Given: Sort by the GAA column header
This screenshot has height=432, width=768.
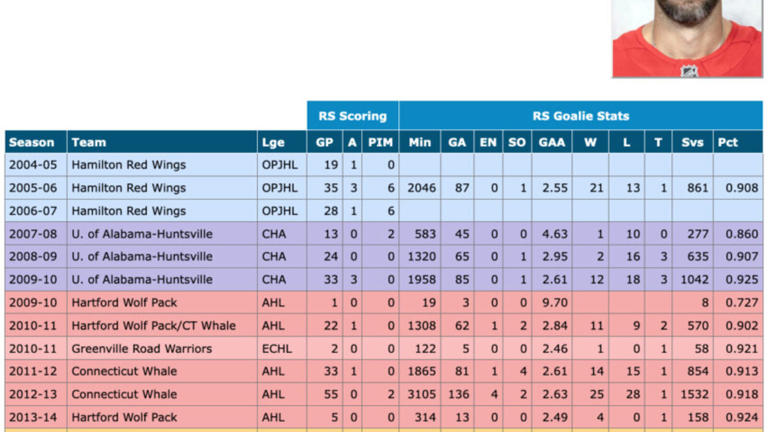Looking at the screenshot, I should 551,142.
